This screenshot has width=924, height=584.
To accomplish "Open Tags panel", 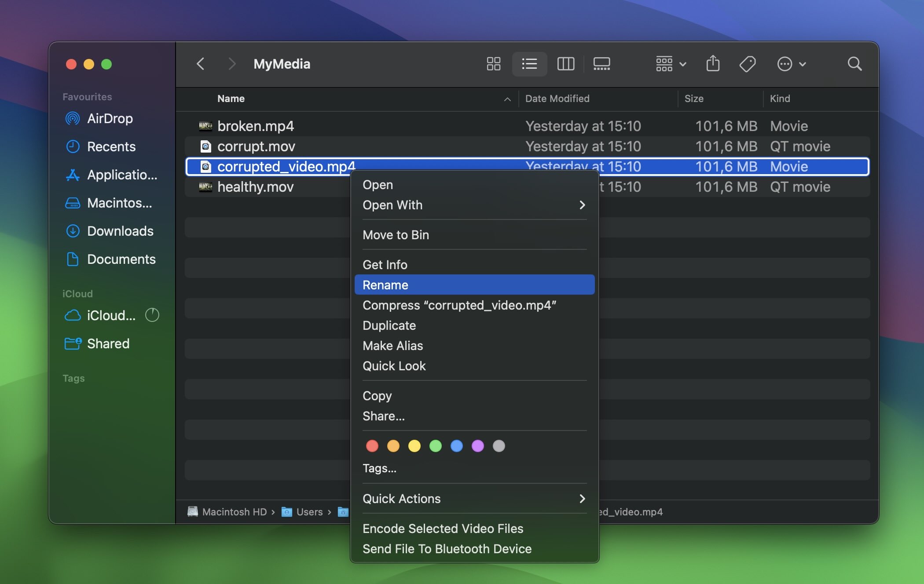I will pos(379,467).
